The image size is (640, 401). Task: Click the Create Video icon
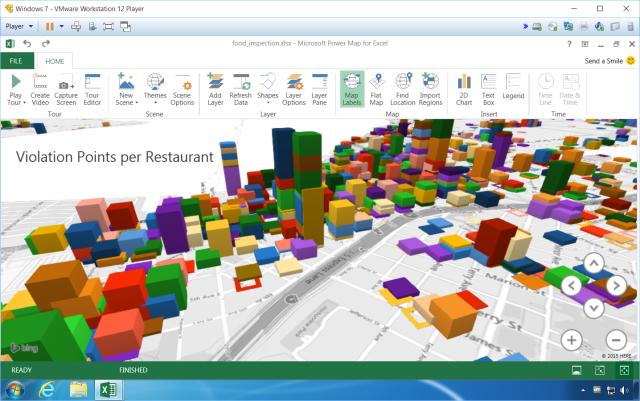point(40,88)
